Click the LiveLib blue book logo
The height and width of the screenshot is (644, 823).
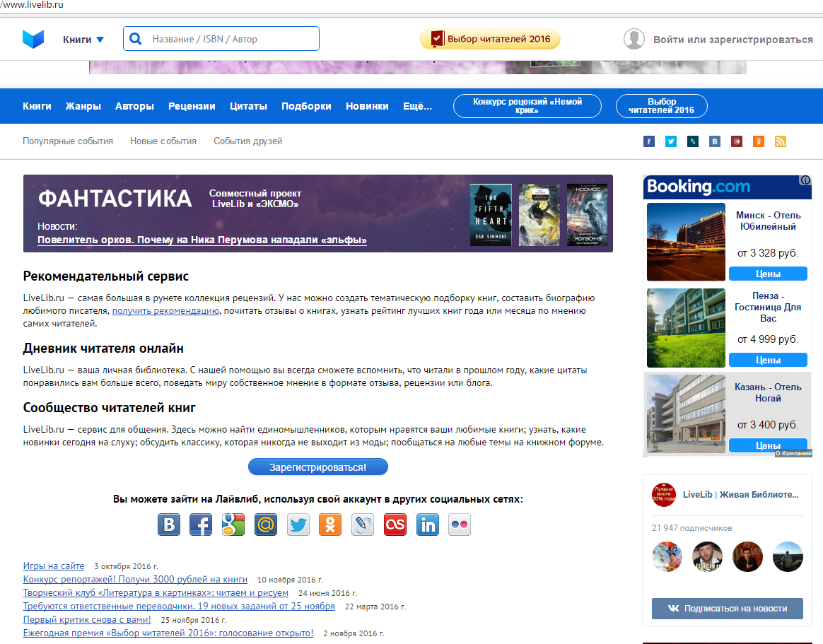click(x=33, y=39)
